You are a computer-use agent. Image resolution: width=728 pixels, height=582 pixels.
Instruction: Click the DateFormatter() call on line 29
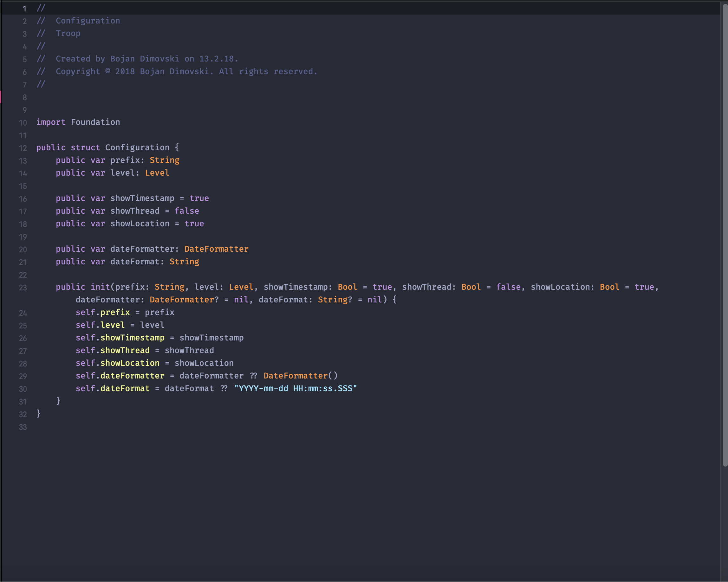pyautogui.click(x=300, y=376)
